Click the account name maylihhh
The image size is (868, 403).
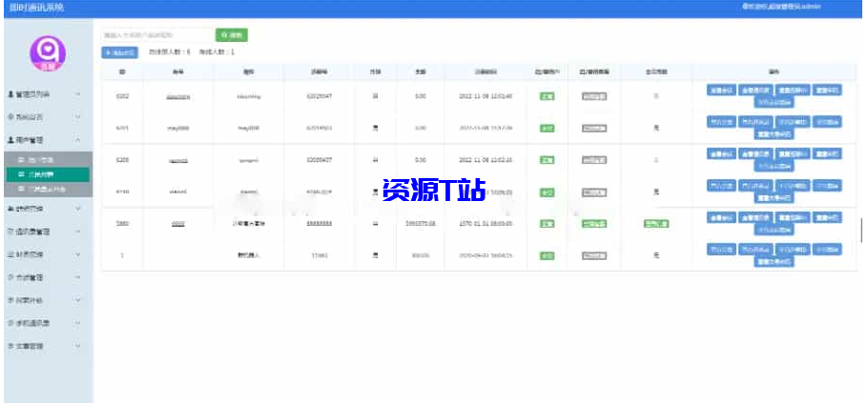tap(177, 129)
